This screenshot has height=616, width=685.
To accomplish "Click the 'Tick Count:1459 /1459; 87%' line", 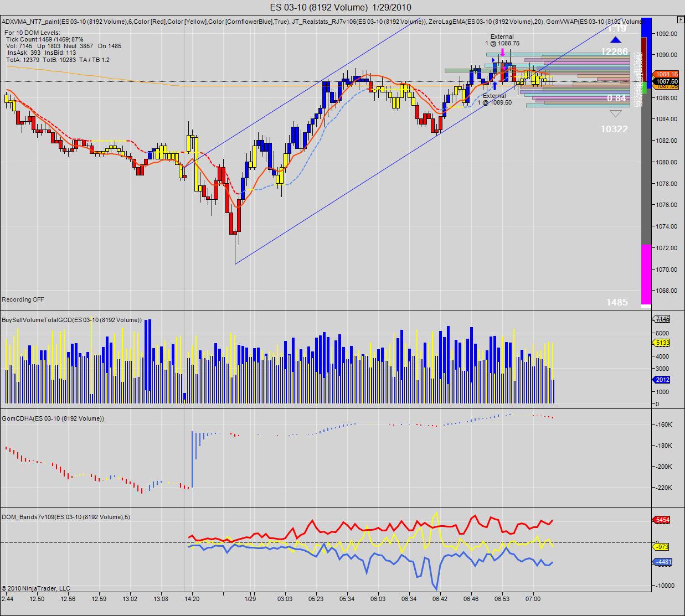I will click(45, 39).
